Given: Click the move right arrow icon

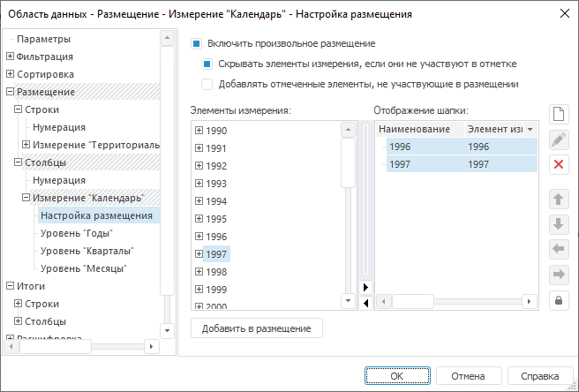Looking at the screenshot, I should coord(558,275).
